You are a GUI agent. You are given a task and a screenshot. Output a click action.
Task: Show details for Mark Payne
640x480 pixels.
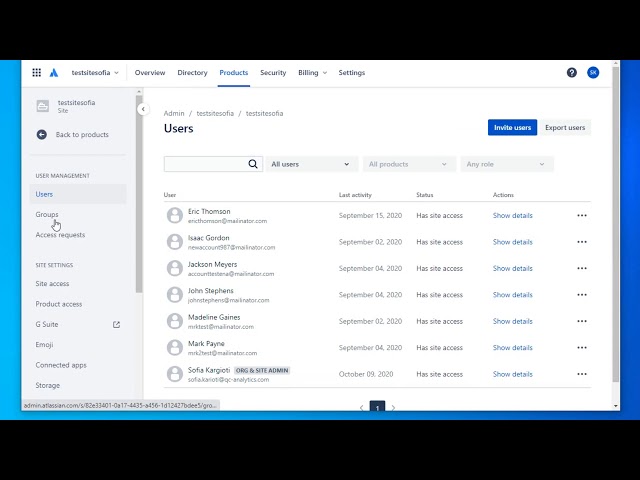pyautogui.click(x=513, y=348)
